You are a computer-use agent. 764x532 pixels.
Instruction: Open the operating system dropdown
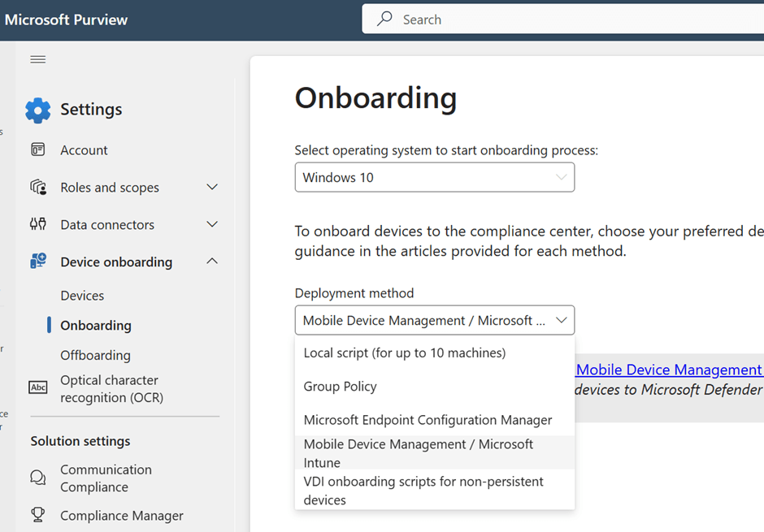[x=434, y=177]
